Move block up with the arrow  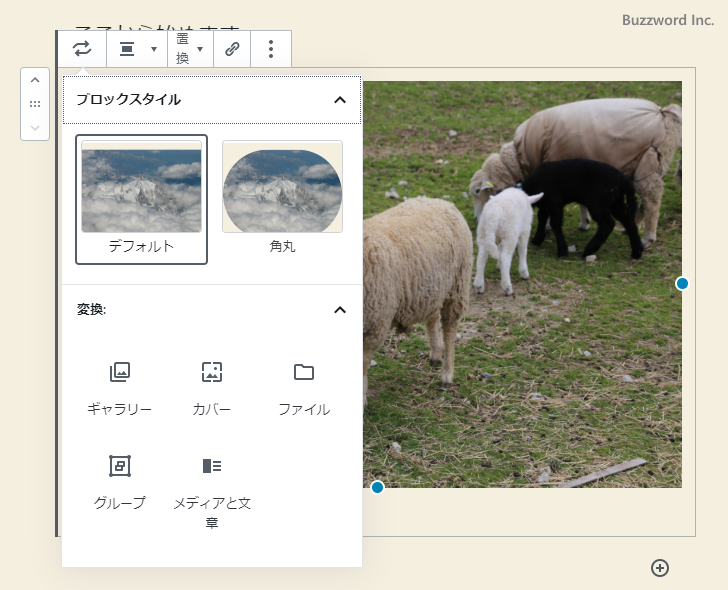tap(35, 80)
